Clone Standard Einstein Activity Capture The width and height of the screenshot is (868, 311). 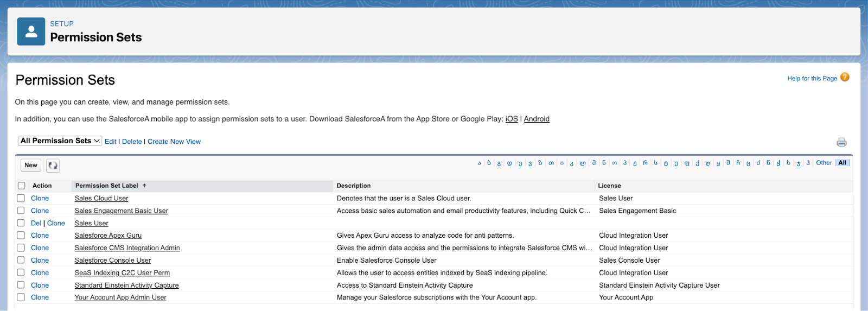click(40, 285)
